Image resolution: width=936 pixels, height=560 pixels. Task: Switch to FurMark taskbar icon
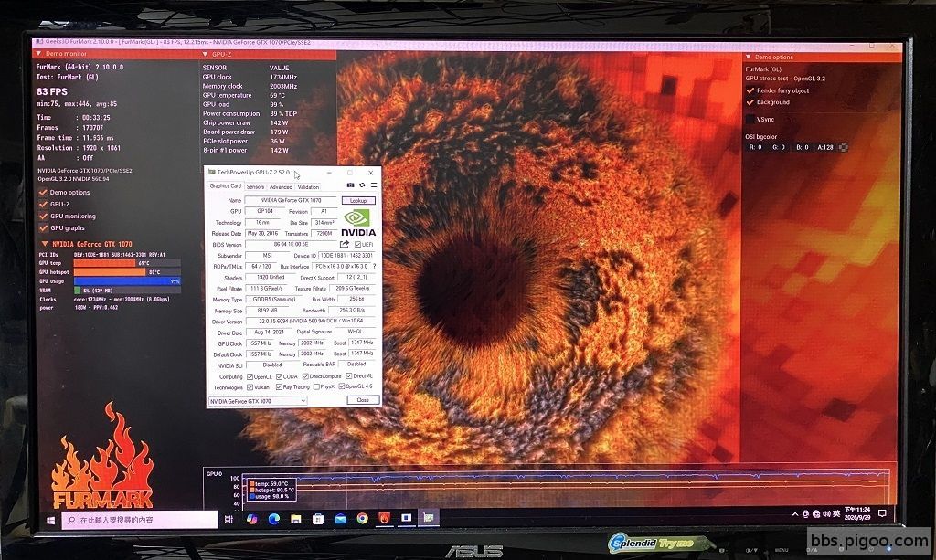[385, 519]
